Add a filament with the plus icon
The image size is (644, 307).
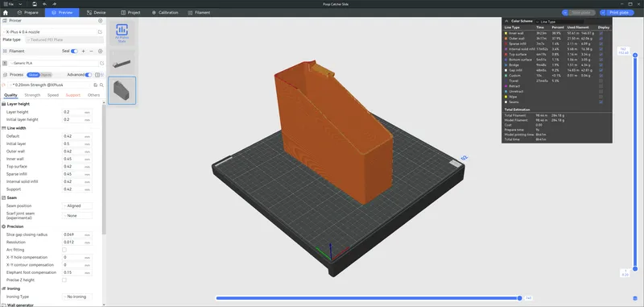(84, 51)
